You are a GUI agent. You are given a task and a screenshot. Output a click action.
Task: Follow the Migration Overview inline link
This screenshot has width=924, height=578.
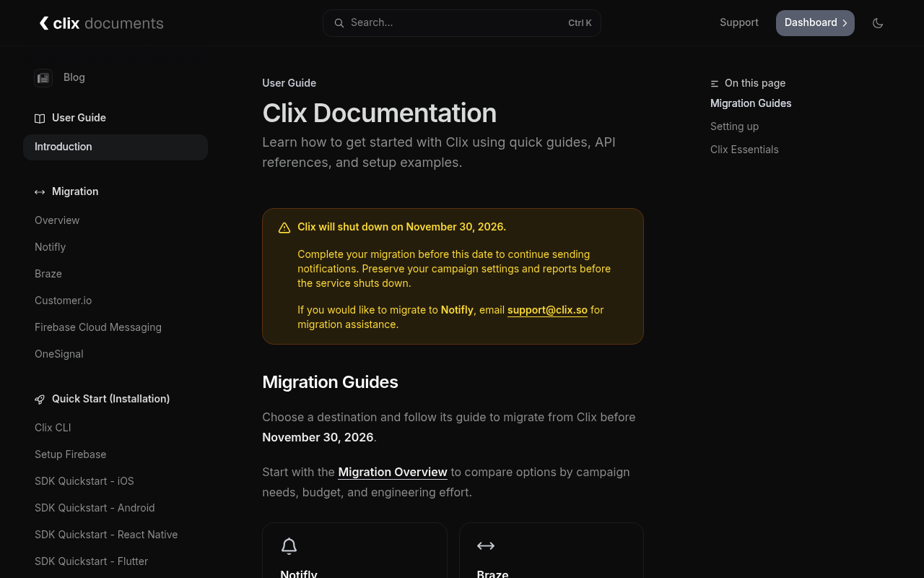pos(393,472)
